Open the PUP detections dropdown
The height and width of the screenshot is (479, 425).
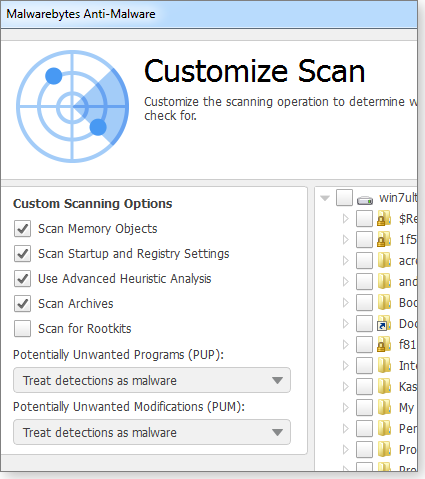(152, 380)
